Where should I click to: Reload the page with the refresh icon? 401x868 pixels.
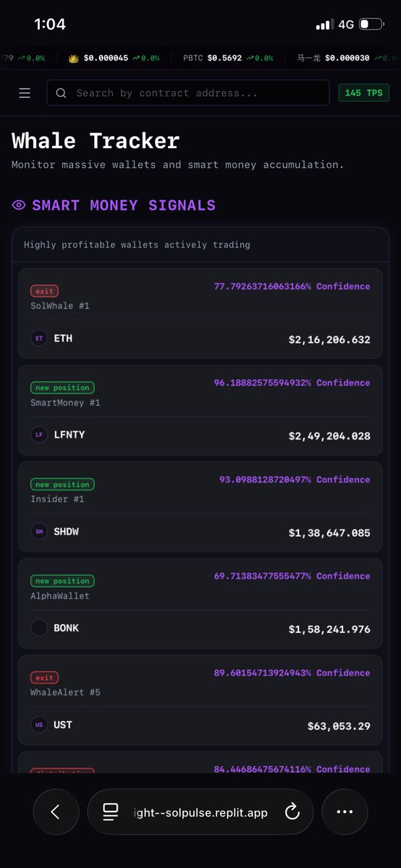[292, 812]
